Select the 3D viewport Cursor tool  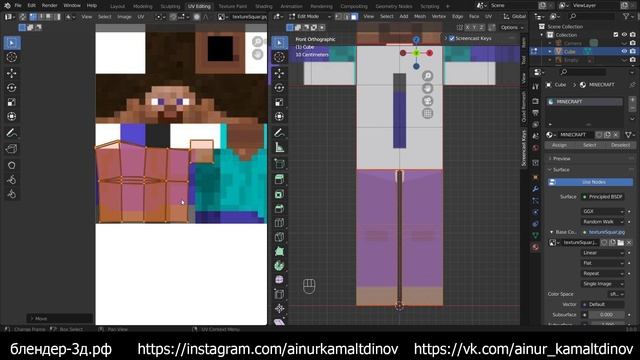point(280,57)
